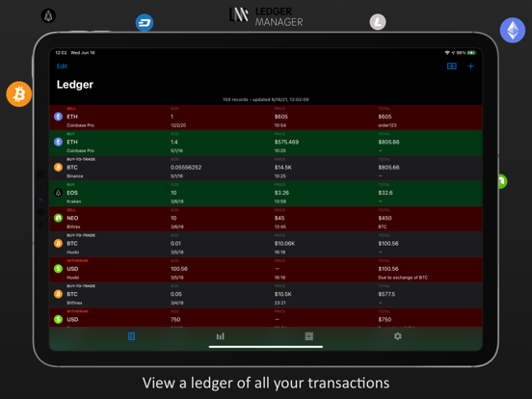The width and height of the screenshot is (532, 399).
Task: Click price $3.26 in the EOS row
Action: click(x=281, y=193)
